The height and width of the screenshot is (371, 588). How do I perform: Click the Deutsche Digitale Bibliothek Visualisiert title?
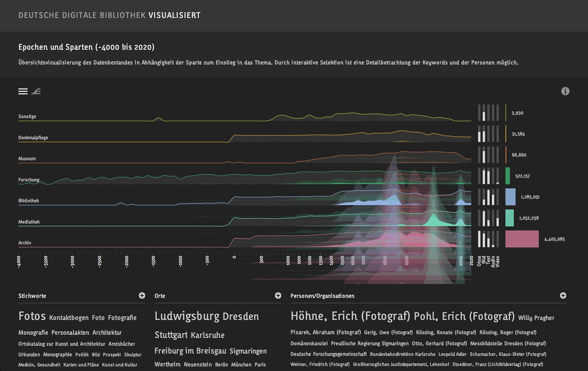tap(109, 15)
